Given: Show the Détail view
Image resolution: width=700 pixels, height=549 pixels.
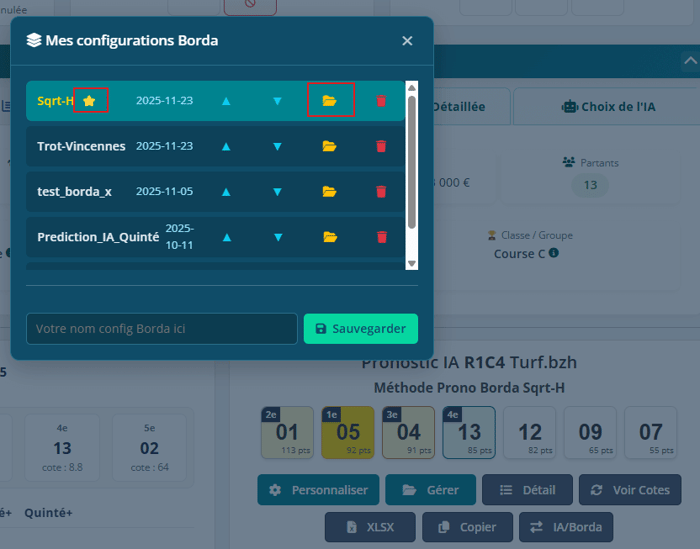Looking at the screenshot, I should tap(527, 490).
